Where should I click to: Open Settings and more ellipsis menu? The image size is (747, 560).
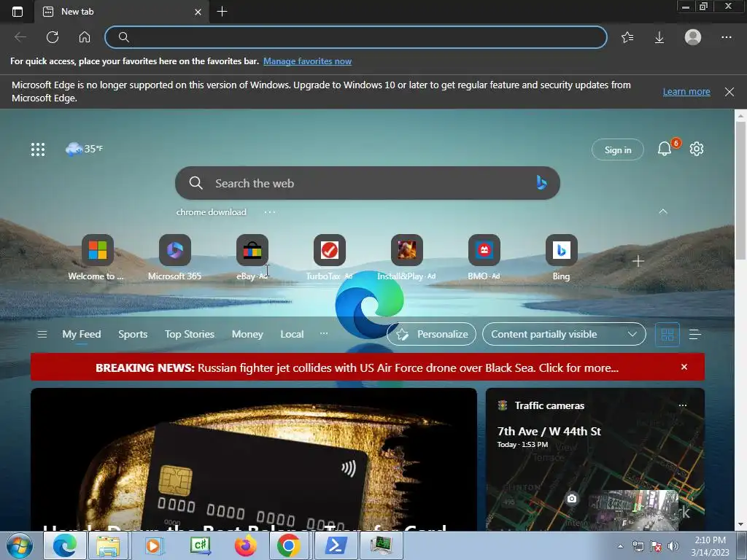[x=726, y=37]
